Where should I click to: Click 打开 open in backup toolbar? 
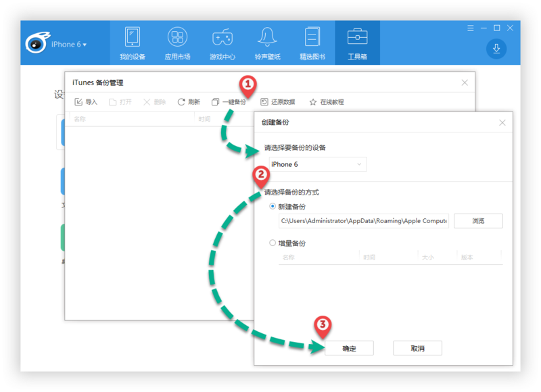[120, 102]
